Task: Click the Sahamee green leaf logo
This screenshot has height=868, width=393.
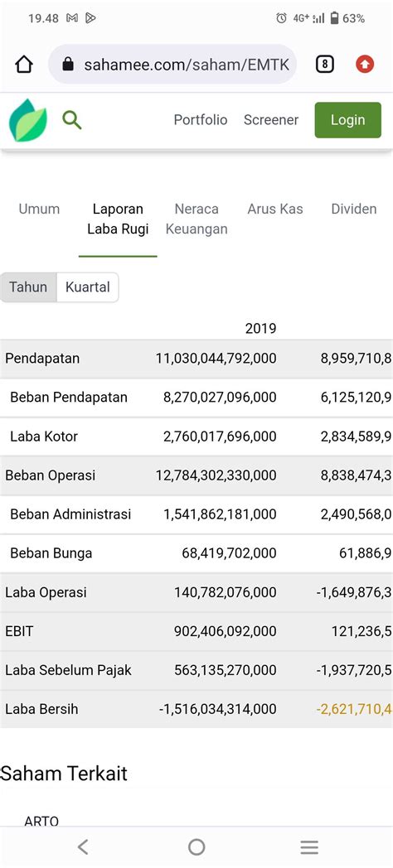Action: pyautogui.click(x=27, y=120)
